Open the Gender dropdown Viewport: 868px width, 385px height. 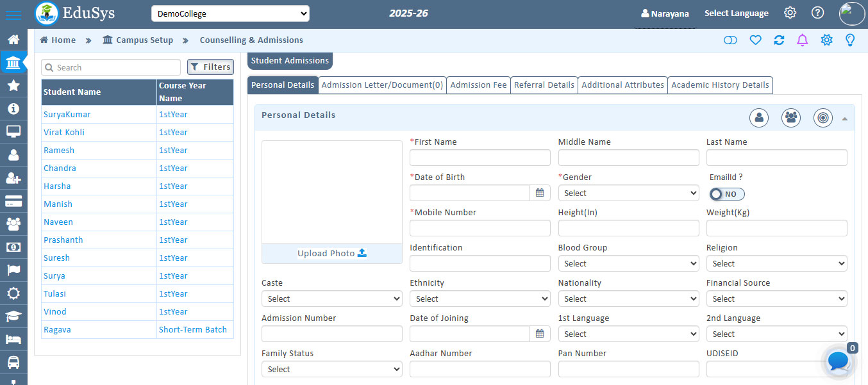tap(628, 193)
